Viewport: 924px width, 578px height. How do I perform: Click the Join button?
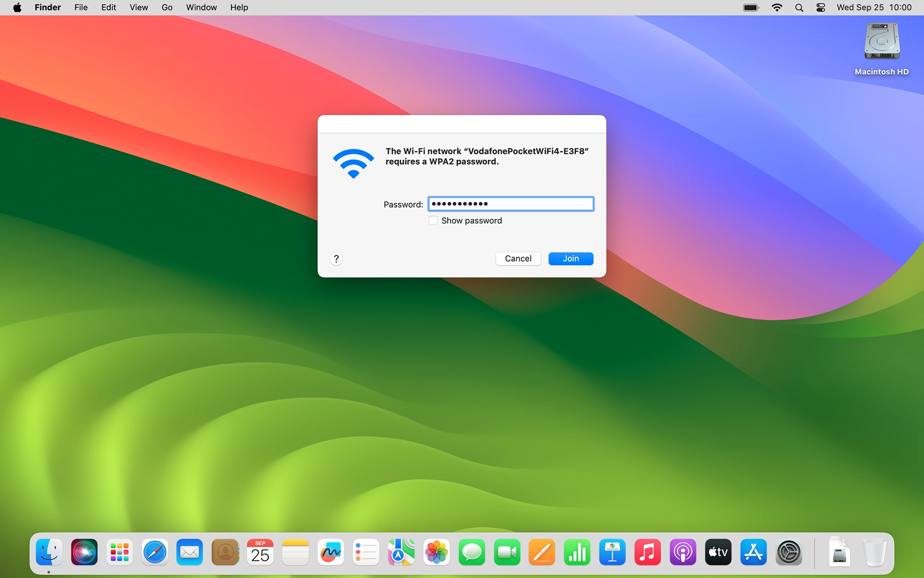click(571, 259)
